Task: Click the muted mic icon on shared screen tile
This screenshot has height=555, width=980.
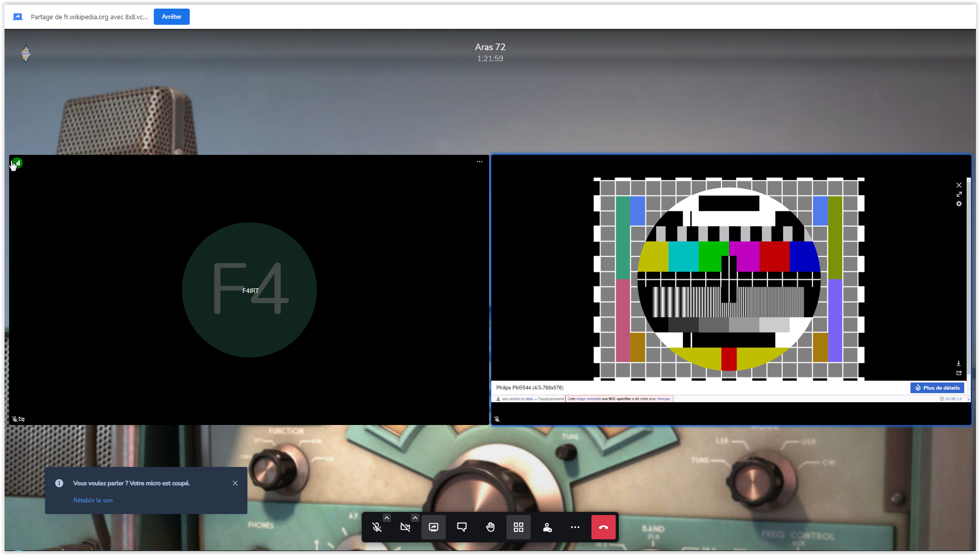Action: click(497, 419)
